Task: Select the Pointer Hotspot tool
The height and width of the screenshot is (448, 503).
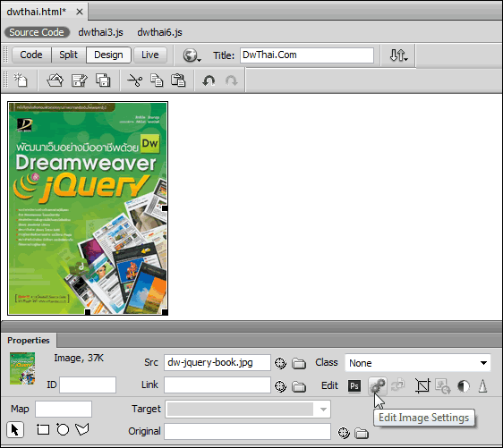Action: tap(15, 430)
